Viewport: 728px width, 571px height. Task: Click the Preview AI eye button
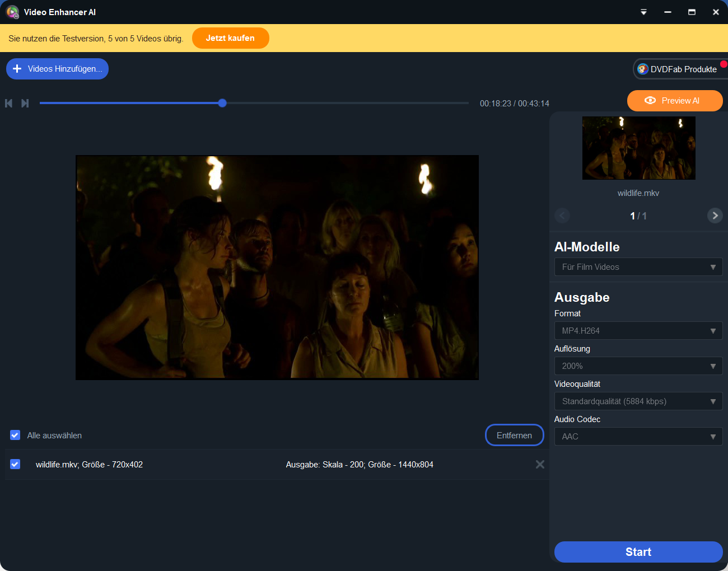[674, 101]
